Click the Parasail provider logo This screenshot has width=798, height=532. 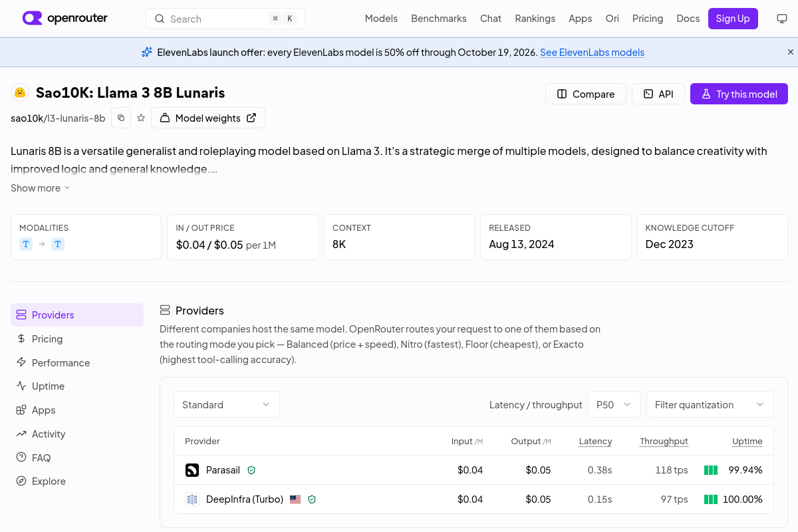pos(192,470)
